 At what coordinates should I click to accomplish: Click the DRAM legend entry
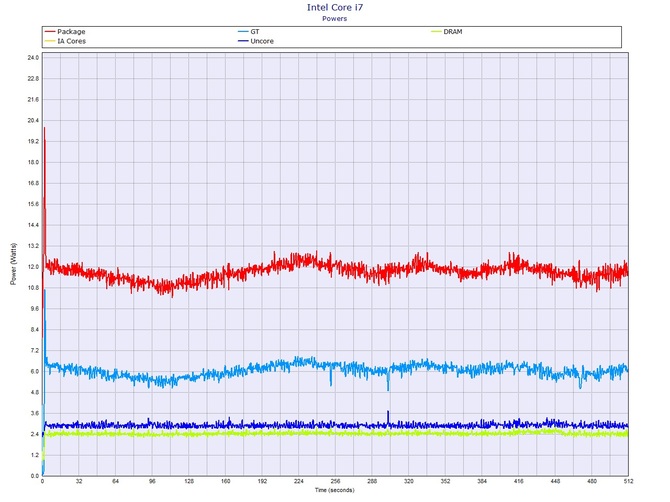click(447, 32)
